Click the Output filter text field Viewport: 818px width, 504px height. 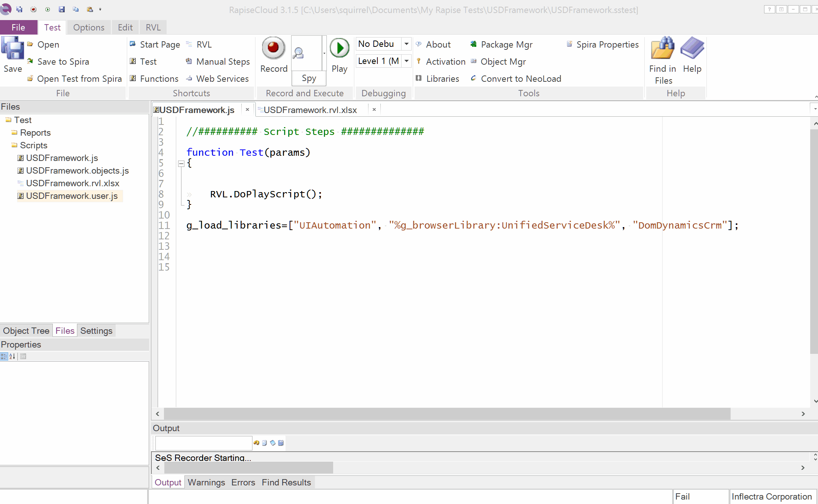pos(203,443)
